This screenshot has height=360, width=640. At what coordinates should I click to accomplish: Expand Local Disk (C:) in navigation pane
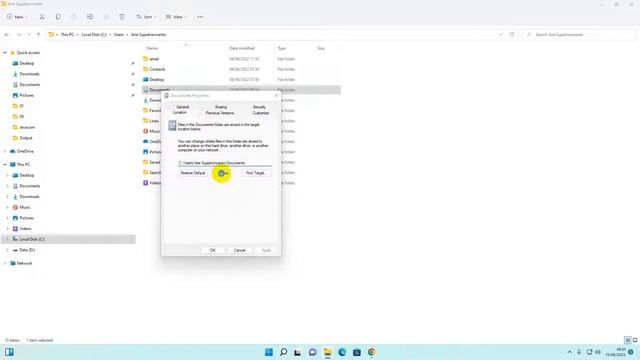pos(7,239)
